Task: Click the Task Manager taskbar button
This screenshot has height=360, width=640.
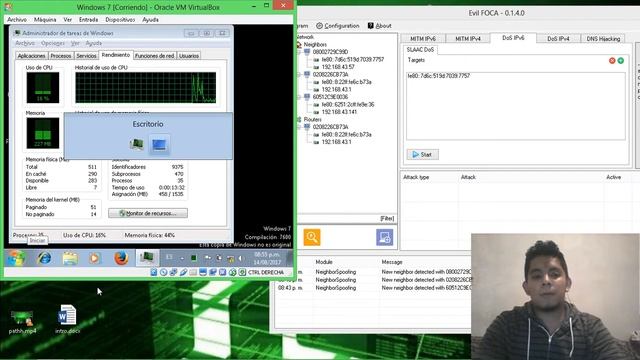Action: tap(147, 258)
